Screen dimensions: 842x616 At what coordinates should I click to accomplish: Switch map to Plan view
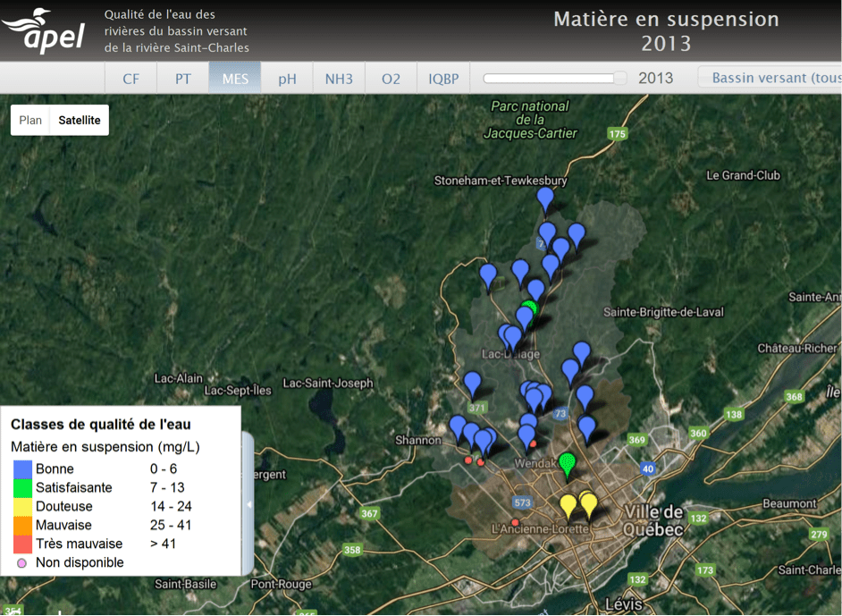tap(30, 120)
